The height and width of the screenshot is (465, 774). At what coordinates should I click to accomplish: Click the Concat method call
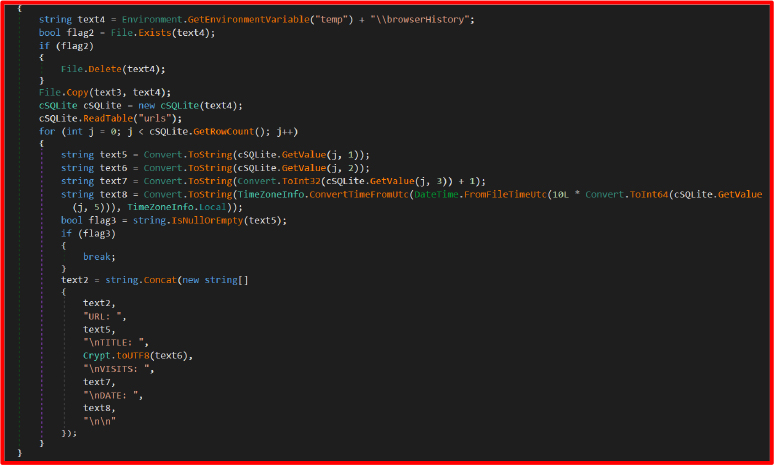[x=160, y=280]
